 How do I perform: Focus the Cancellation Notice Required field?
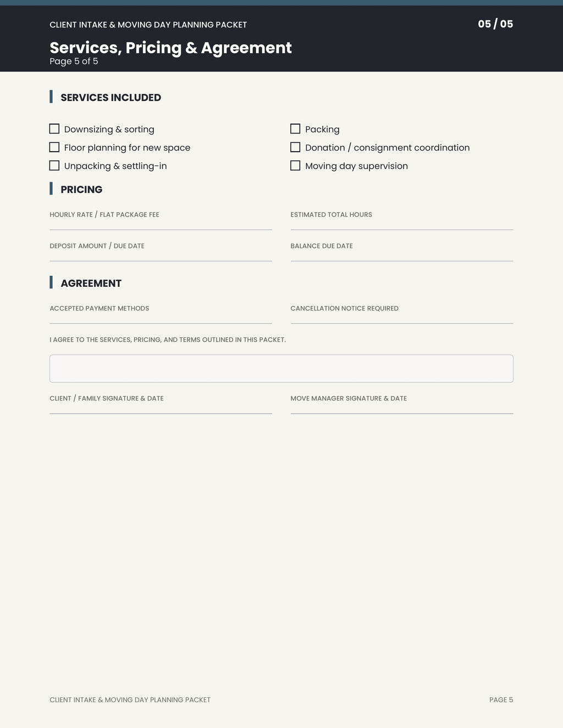point(402,318)
